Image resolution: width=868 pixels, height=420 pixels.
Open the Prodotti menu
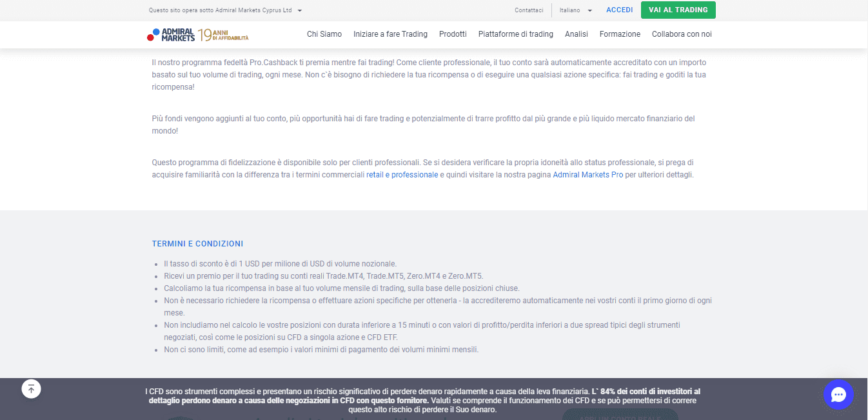453,34
